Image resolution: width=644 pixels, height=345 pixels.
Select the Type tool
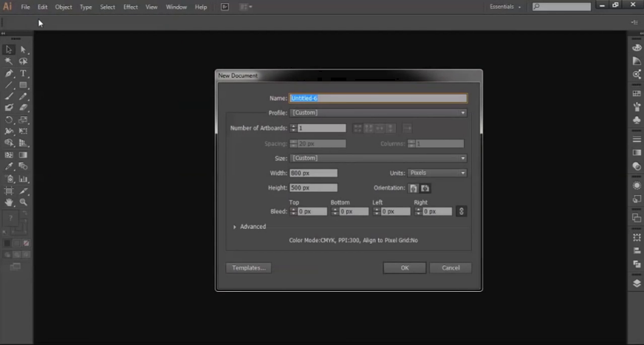[24, 73]
